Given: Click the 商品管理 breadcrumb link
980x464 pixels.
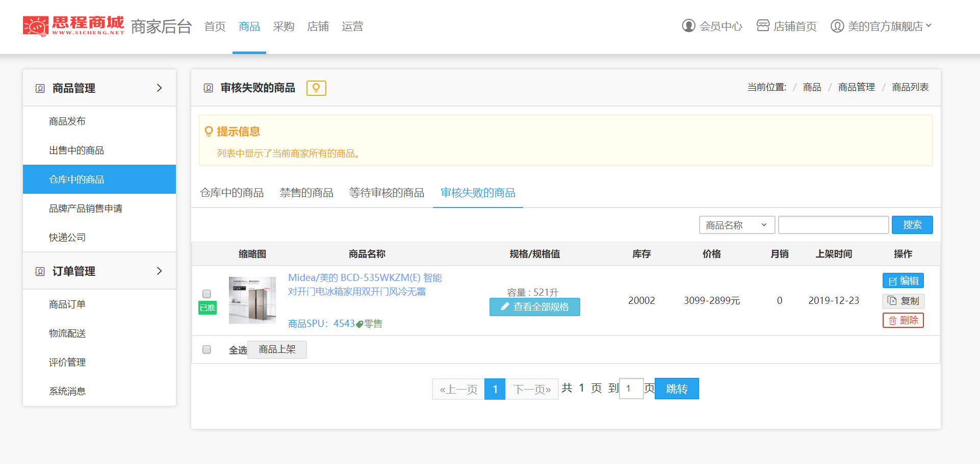Looking at the screenshot, I should point(857,87).
